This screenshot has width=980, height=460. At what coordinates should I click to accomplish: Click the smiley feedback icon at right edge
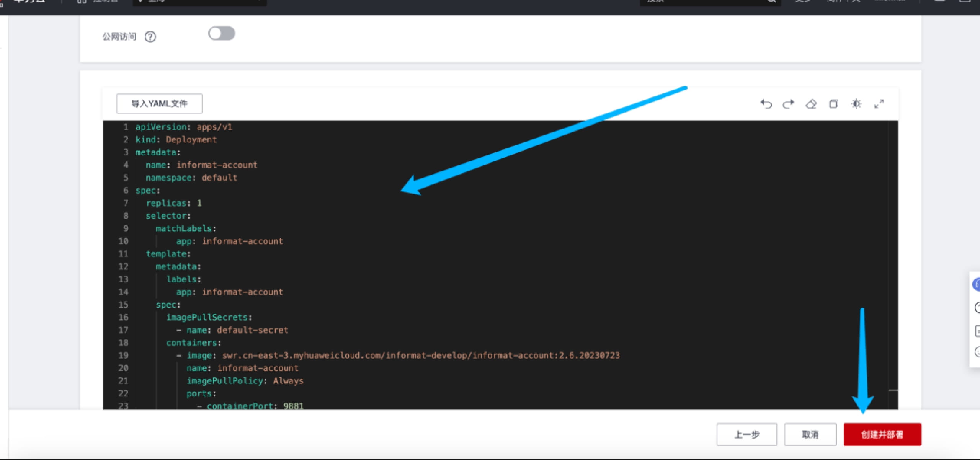coord(977,352)
